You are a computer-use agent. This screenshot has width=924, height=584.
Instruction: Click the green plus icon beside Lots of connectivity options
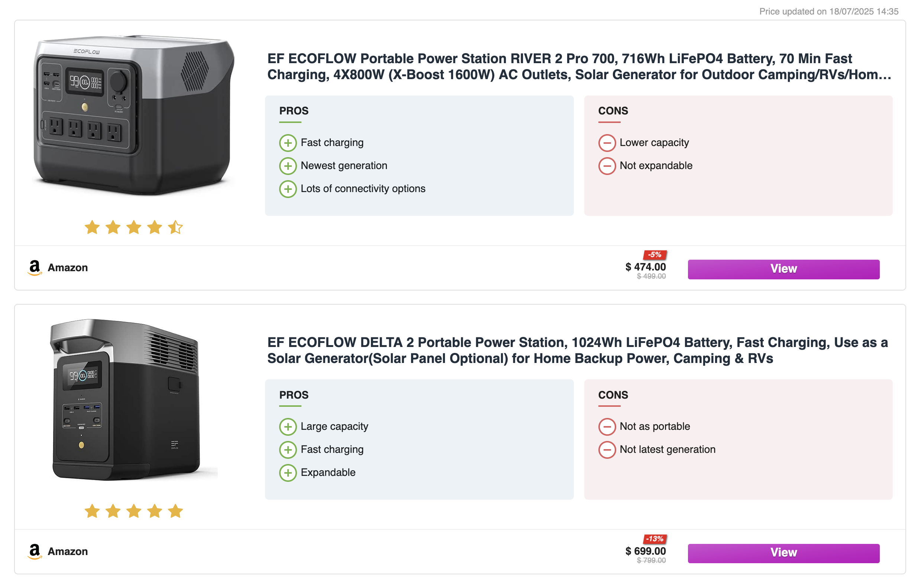coord(288,189)
